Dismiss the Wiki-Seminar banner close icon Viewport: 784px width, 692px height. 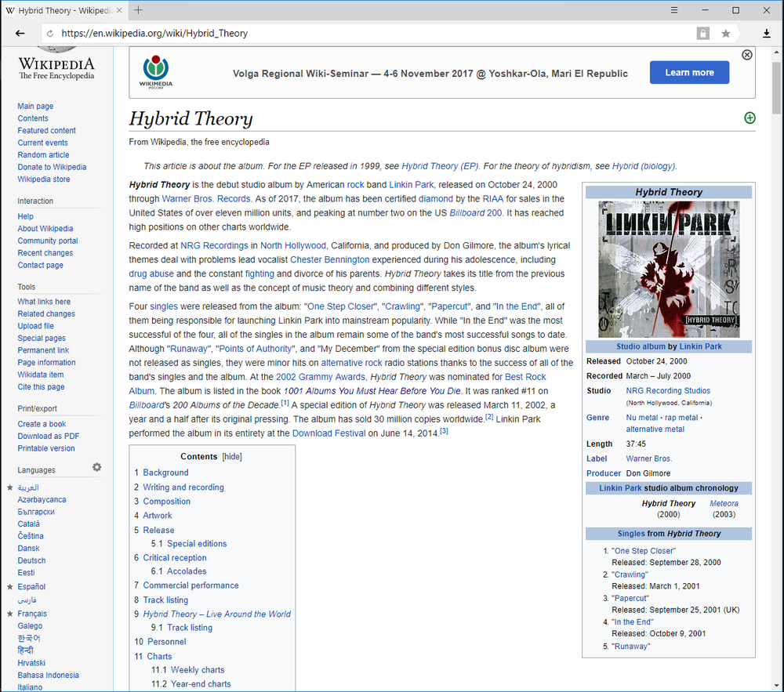746,55
